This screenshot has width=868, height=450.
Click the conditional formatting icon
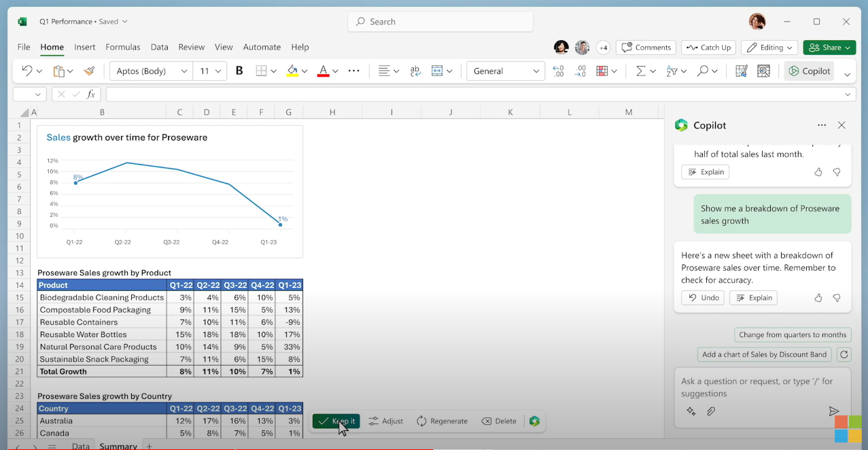602,71
